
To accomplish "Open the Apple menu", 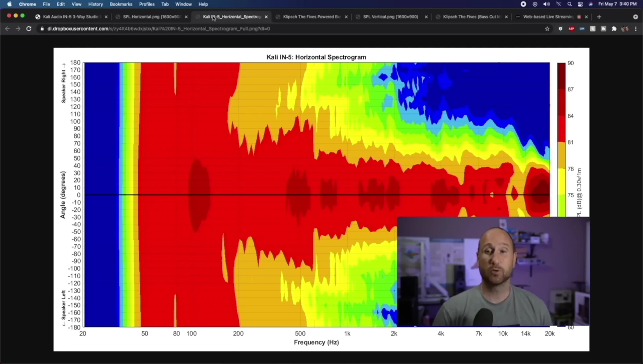I will click(x=9, y=4).
